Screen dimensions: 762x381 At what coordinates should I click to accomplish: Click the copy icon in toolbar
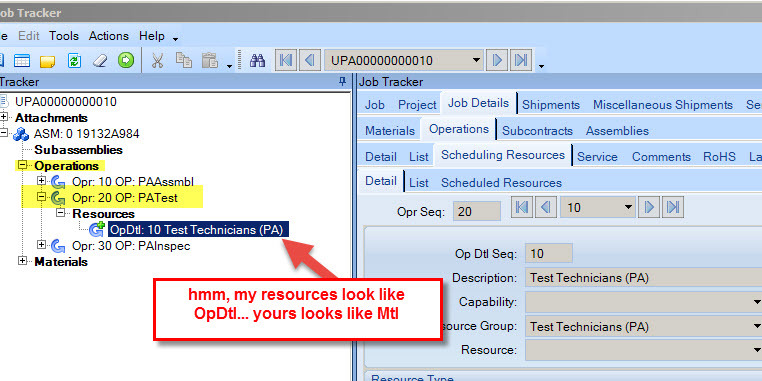(184, 60)
